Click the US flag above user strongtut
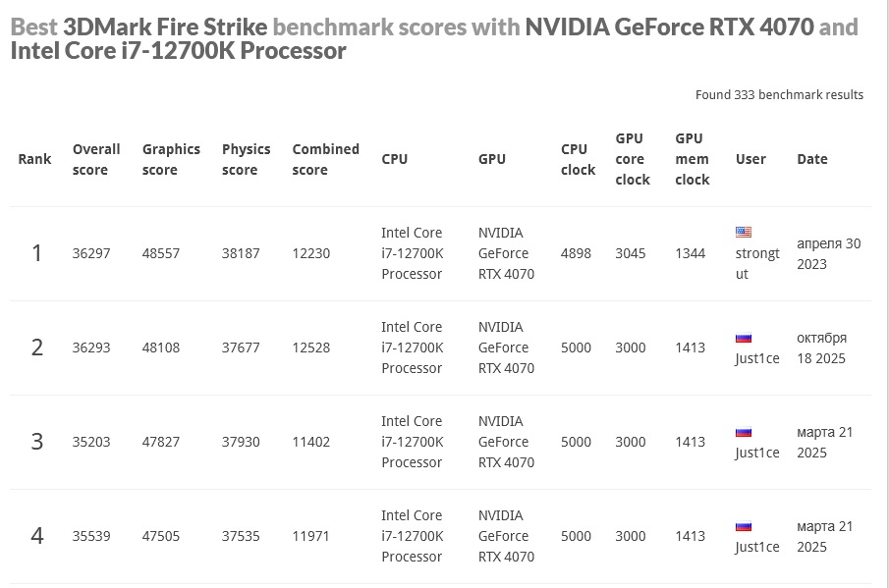Screen dimensions: 889x588 pos(744,233)
